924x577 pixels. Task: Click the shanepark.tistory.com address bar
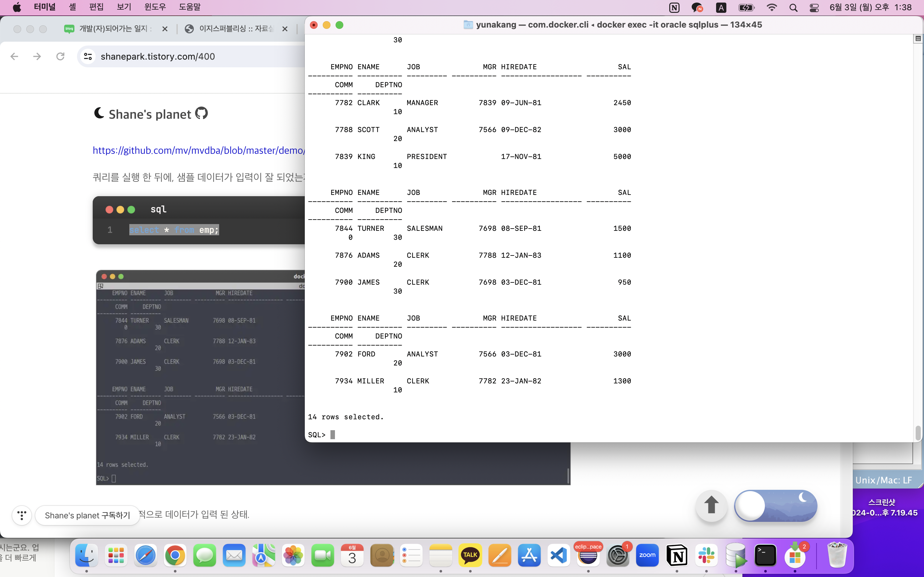coord(191,56)
